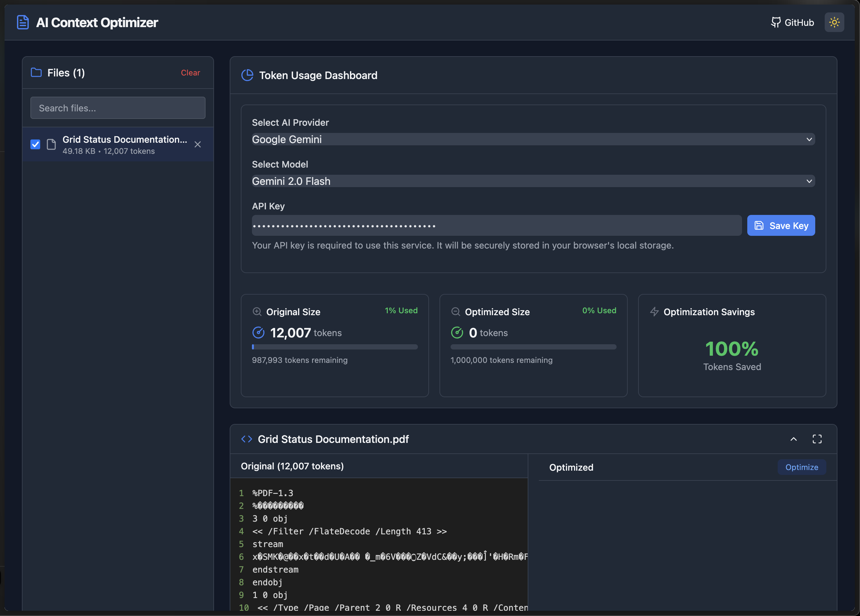
Task: Focus the Search files input
Action: pyautogui.click(x=118, y=108)
